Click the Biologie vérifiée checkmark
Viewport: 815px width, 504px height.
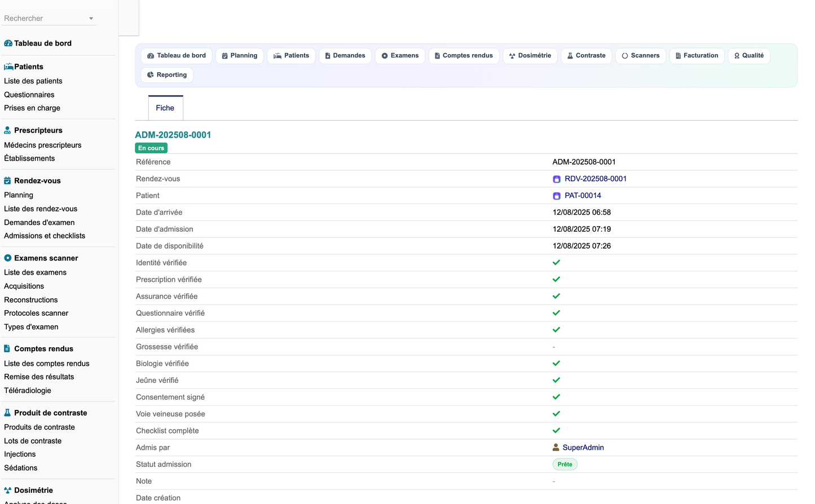point(556,364)
